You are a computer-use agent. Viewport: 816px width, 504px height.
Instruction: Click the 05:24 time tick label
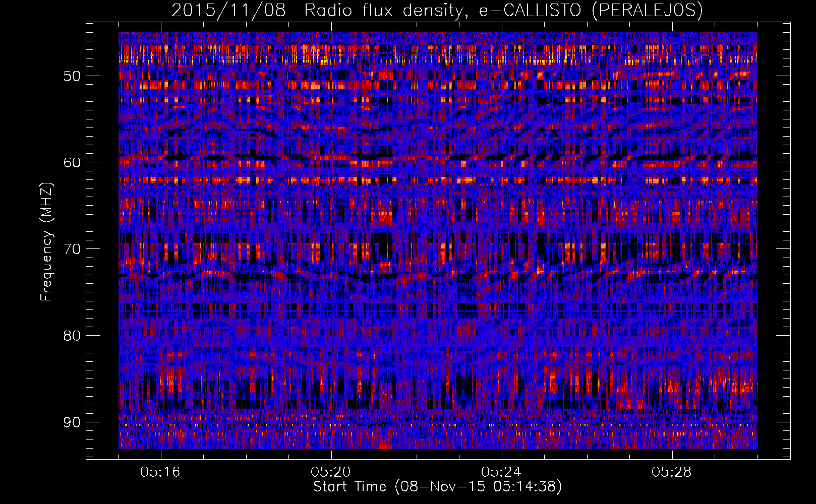(501, 472)
